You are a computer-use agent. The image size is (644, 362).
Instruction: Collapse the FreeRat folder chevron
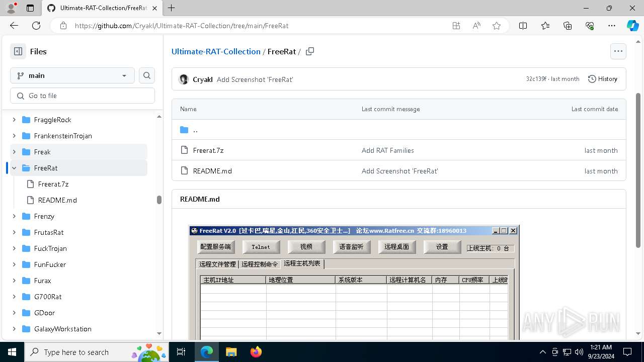[x=14, y=168]
